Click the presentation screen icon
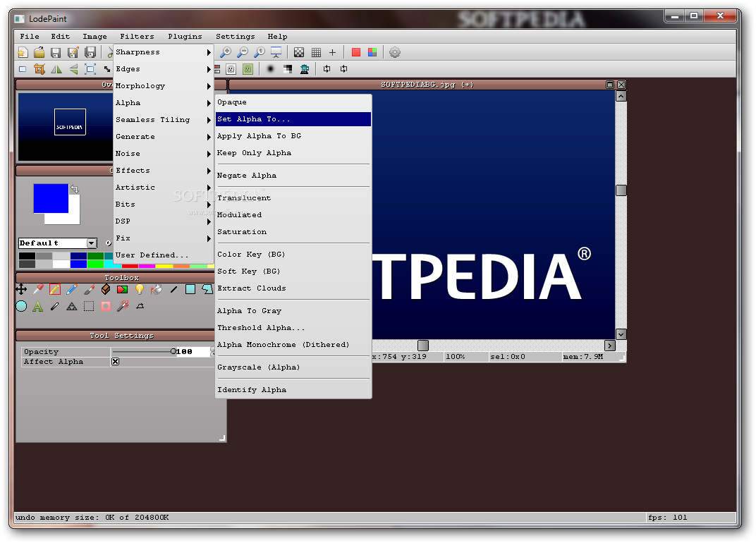This screenshot has width=756, height=543. coord(276,52)
